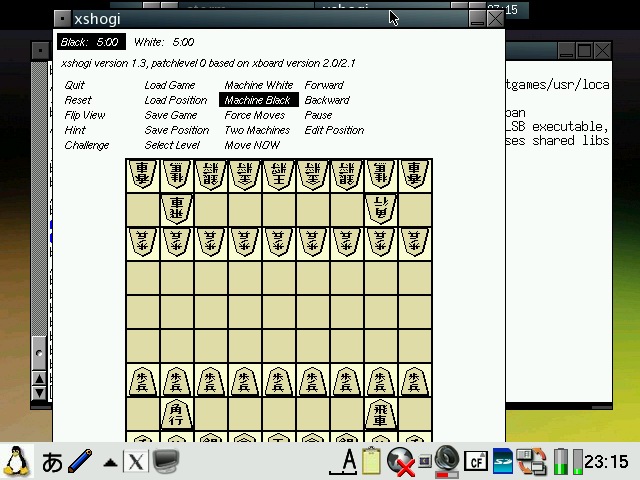Open the Japanese input method selector
The width and height of the screenshot is (640, 480).
52,461
